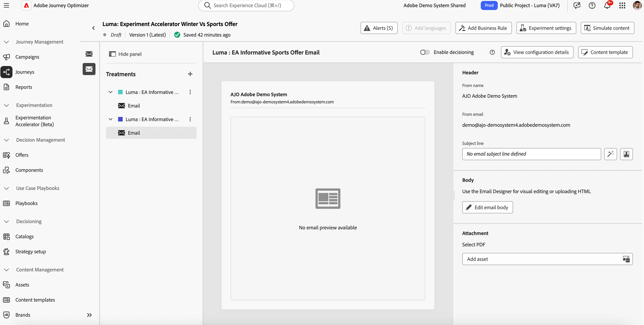Viewport: 644px width, 325px height.
Task: Open the user profile avatar
Action: [x=637, y=5]
